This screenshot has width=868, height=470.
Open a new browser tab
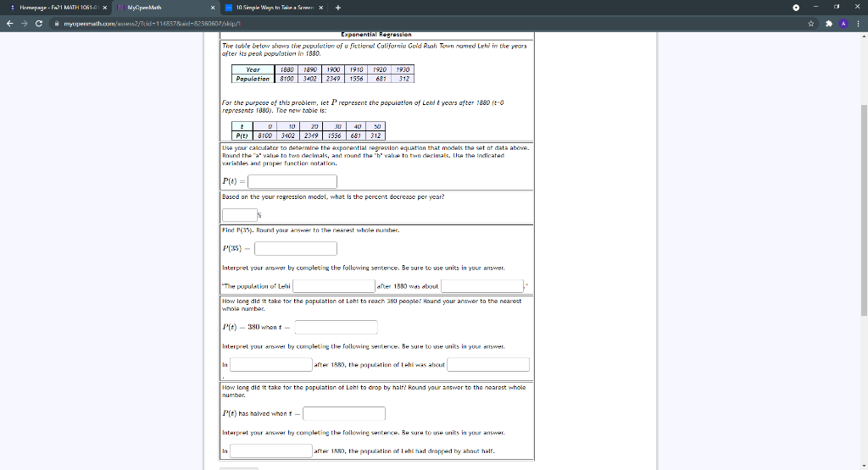click(337, 8)
